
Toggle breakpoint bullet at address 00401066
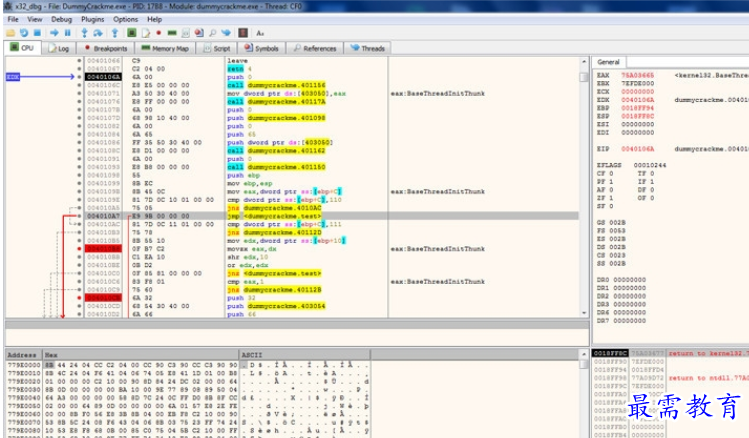pos(79,61)
